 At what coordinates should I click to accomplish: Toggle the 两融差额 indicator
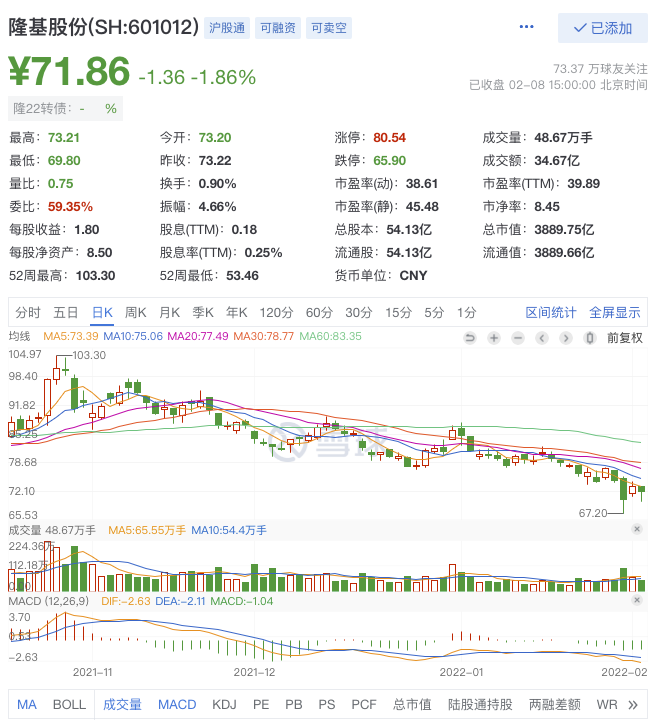(555, 705)
